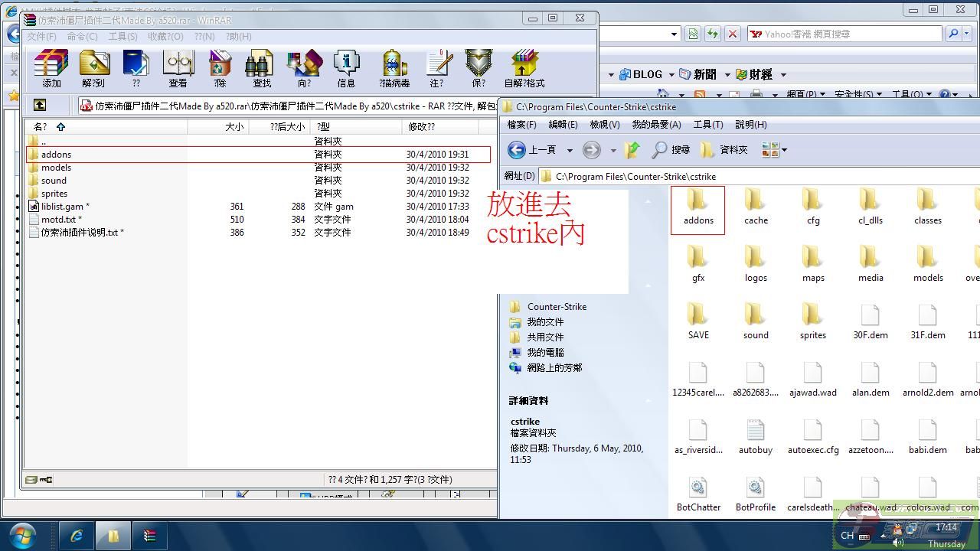Image resolution: width=980 pixels, height=551 pixels.
Task: Click the Delete recycle-bin icon in WinRAR
Action: [x=220, y=69]
